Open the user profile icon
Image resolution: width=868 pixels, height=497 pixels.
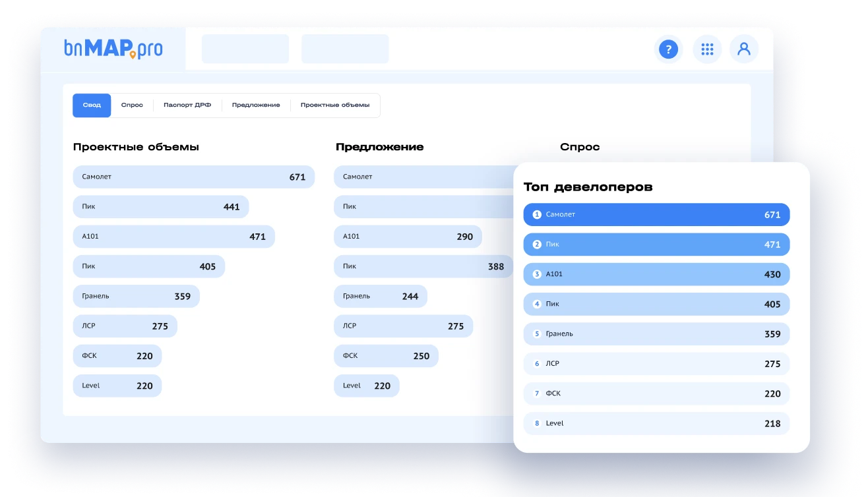(744, 49)
